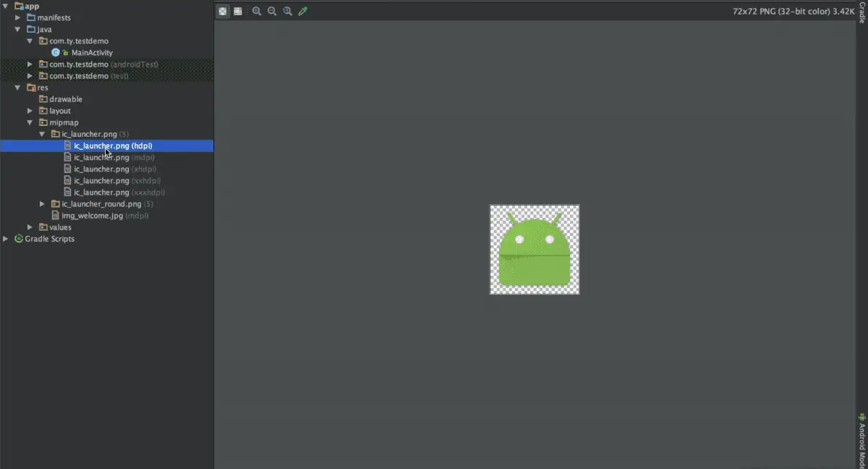The height and width of the screenshot is (469, 868).
Task: Click the layout folder icon
Action: (43, 111)
